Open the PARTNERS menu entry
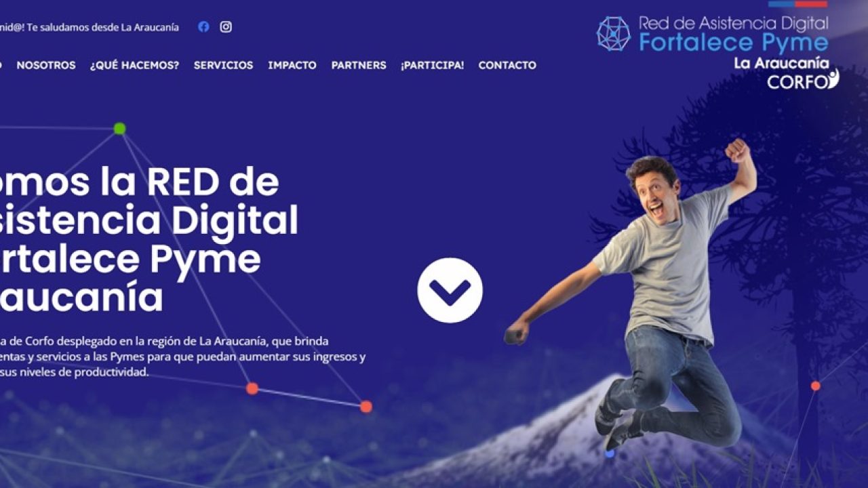868x488 pixels. [359, 65]
